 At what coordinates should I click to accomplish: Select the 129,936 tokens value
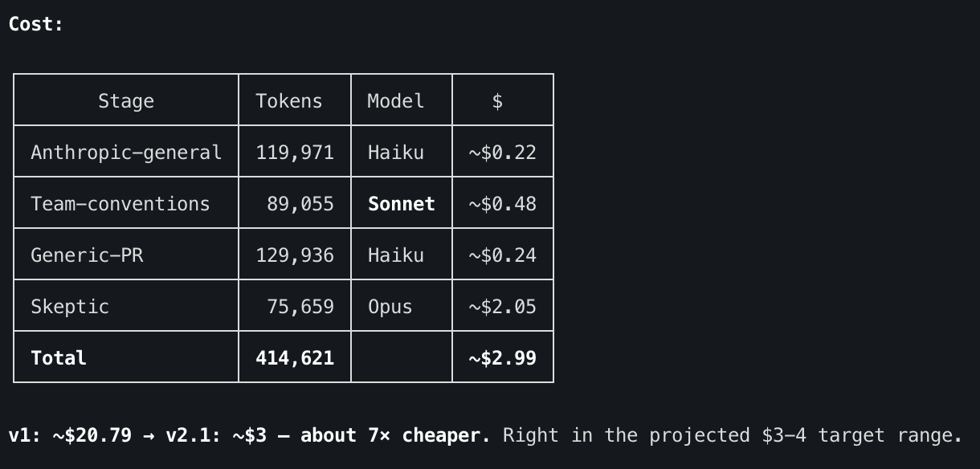coord(295,255)
